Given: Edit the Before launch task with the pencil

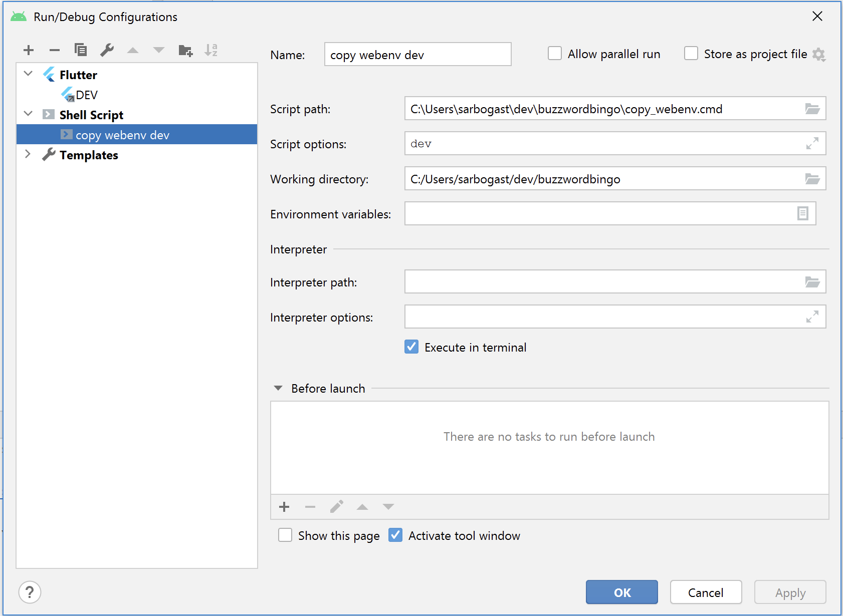Looking at the screenshot, I should tap(336, 507).
